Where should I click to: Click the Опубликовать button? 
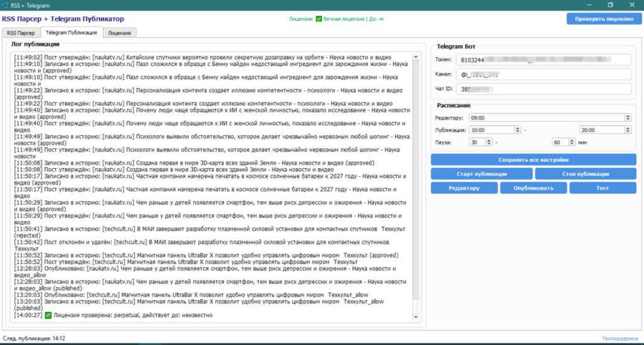(533, 188)
